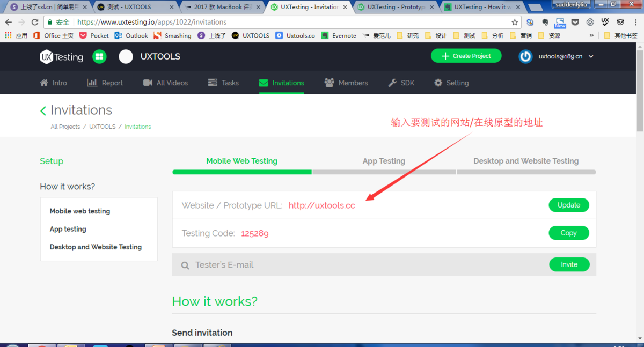Screen dimensions: 644x347
Task: Switch to the 2017 款 MacBook browser tab
Action: [222, 7]
